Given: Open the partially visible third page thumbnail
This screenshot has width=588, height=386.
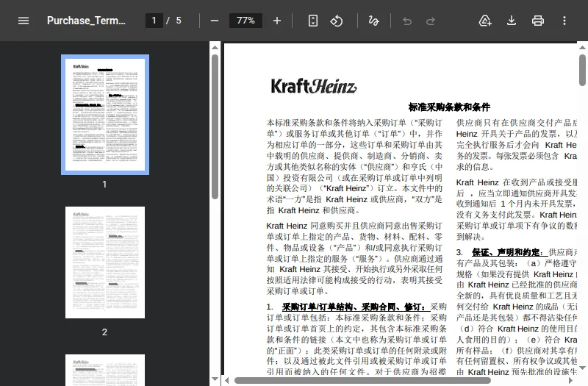Looking at the screenshot, I should pyautogui.click(x=105, y=370).
